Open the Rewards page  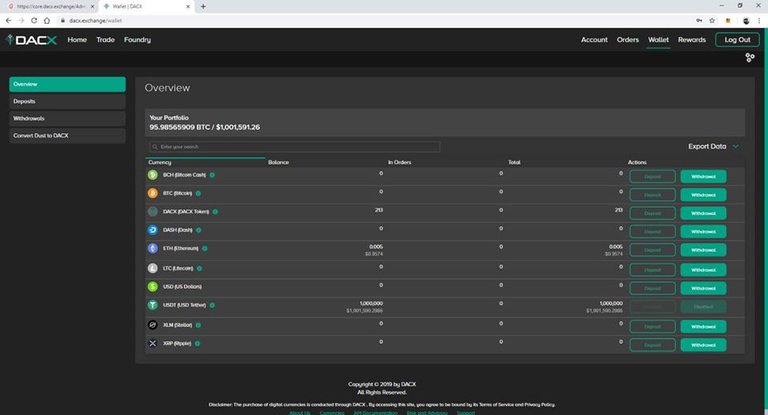692,40
